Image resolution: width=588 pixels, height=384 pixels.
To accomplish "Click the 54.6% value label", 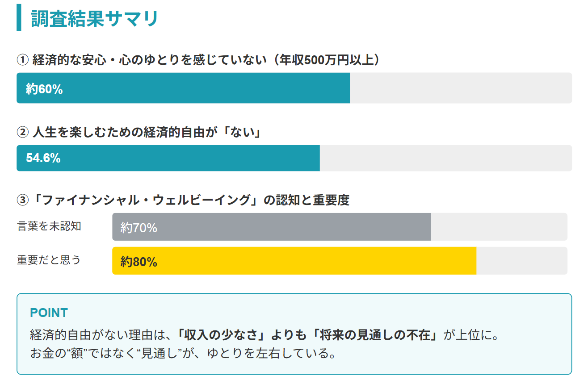I will pyautogui.click(x=43, y=158).
